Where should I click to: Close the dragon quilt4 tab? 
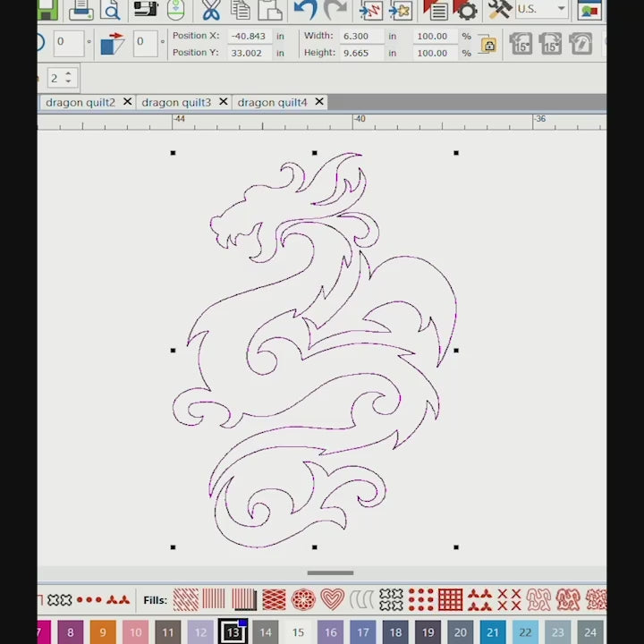[x=319, y=102]
